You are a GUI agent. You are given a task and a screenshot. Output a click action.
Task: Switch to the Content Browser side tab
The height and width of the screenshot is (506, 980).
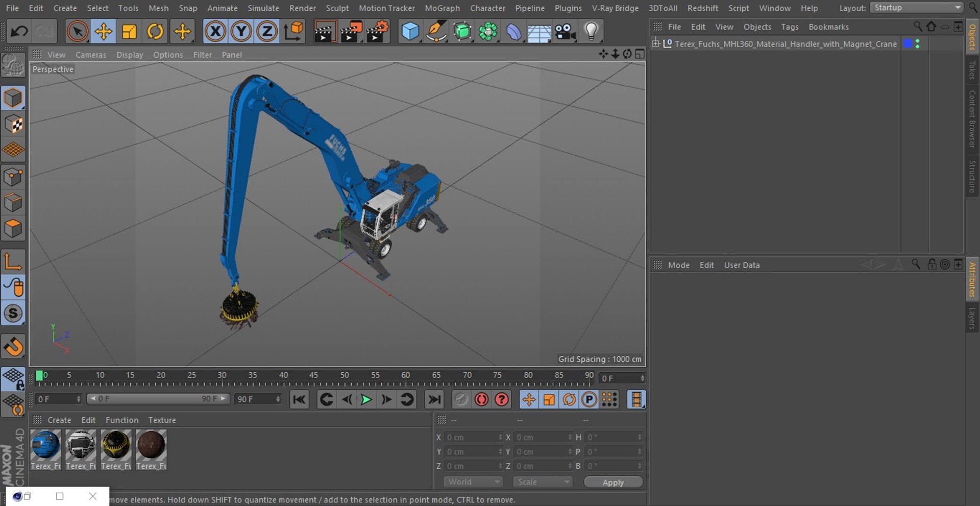972,119
